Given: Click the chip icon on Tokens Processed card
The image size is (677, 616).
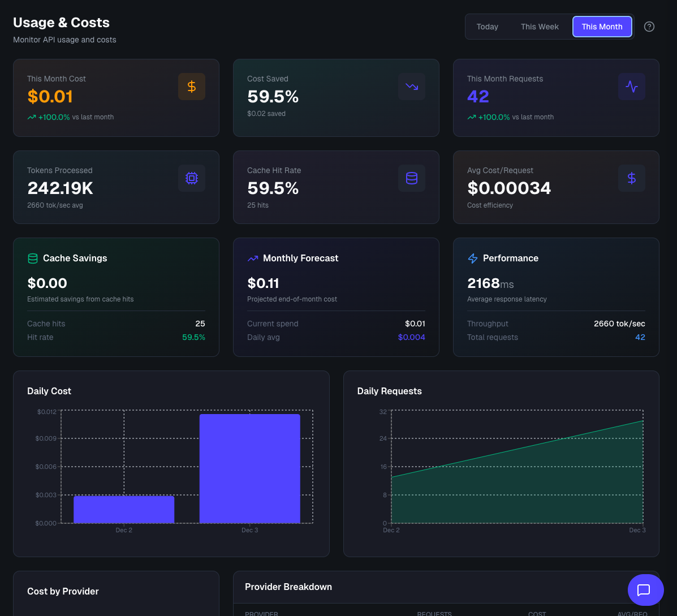Looking at the screenshot, I should click(192, 178).
